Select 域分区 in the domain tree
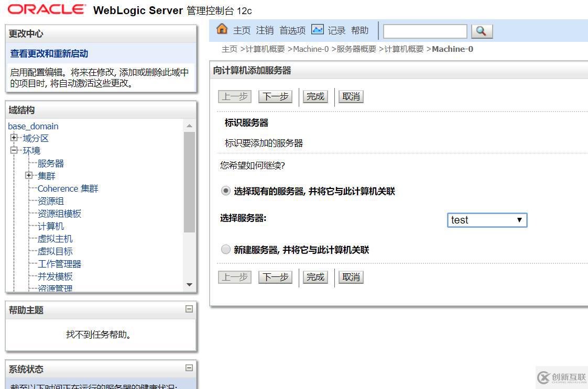Viewport: 588px width, 389px height. point(36,138)
